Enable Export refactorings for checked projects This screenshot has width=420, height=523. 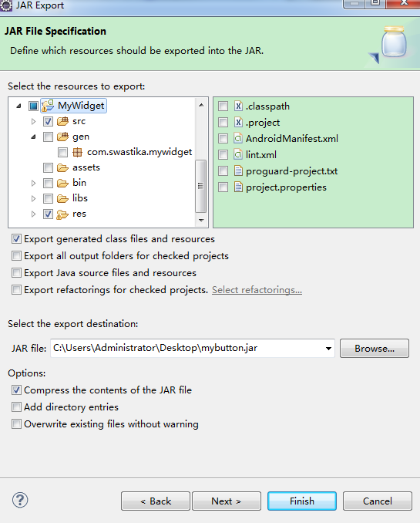(x=16, y=289)
